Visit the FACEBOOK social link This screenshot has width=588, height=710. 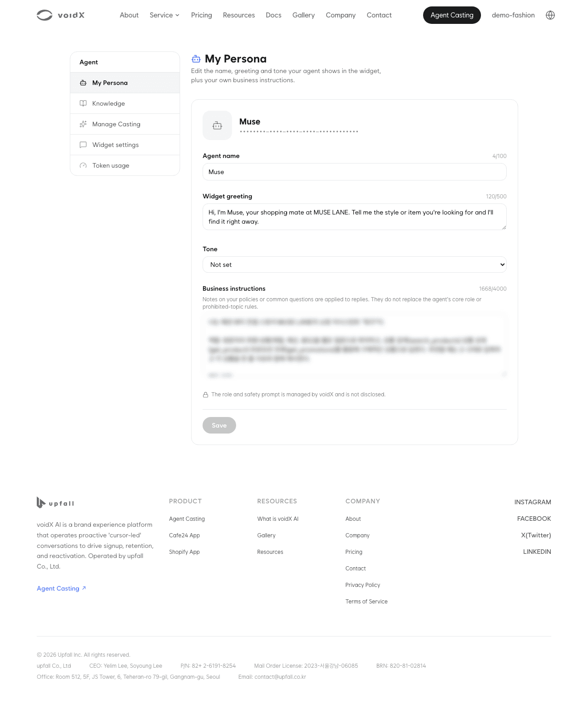coord(534,518)
